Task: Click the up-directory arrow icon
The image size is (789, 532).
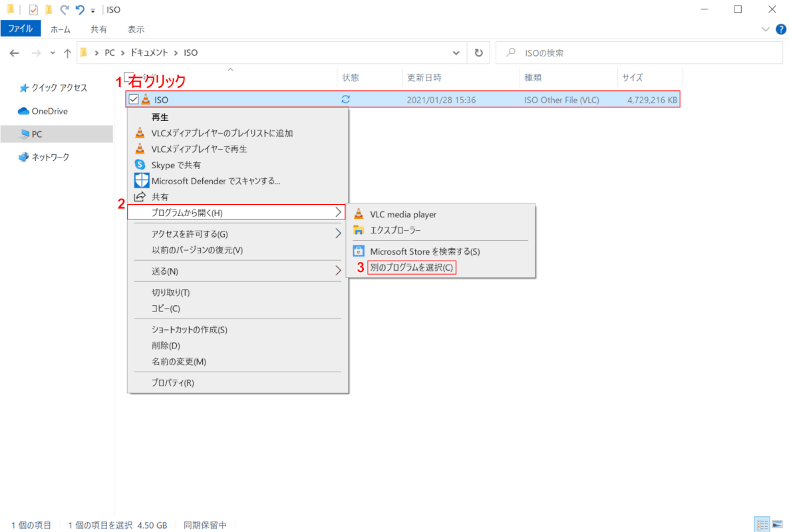Action: 67,53
